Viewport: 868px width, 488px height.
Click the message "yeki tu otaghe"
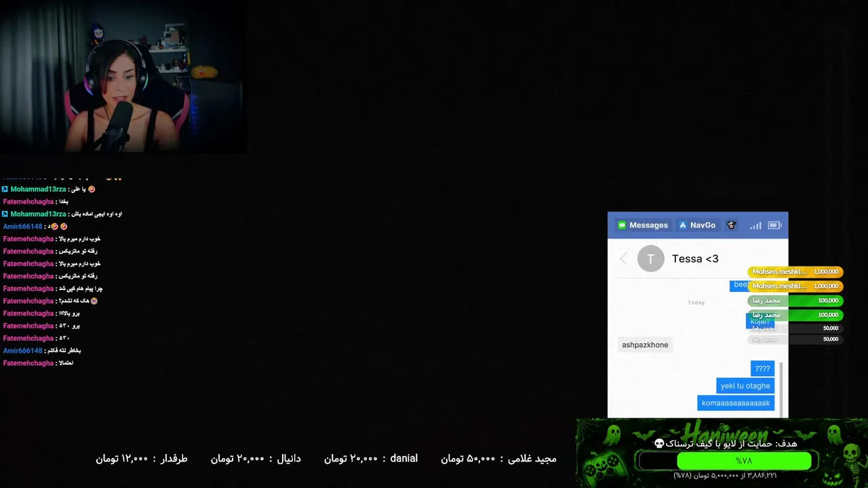pyautogui.click(x=745, y=386)
